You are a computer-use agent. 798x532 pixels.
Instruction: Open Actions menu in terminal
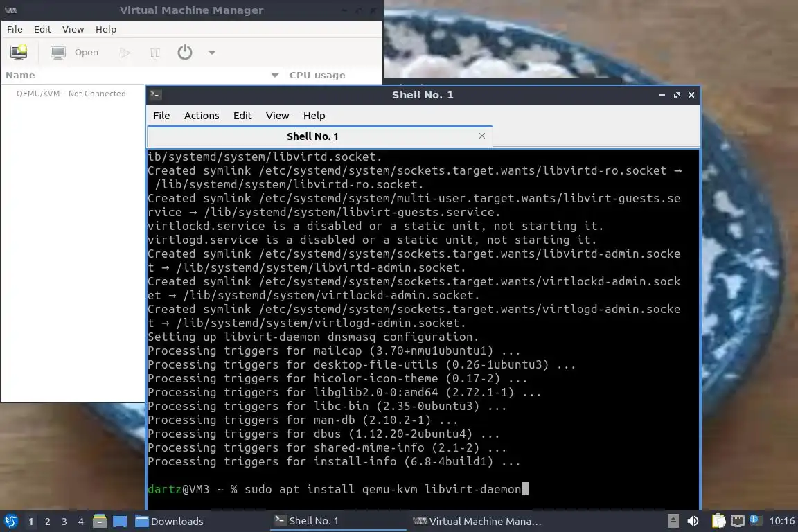pos(202,116)
